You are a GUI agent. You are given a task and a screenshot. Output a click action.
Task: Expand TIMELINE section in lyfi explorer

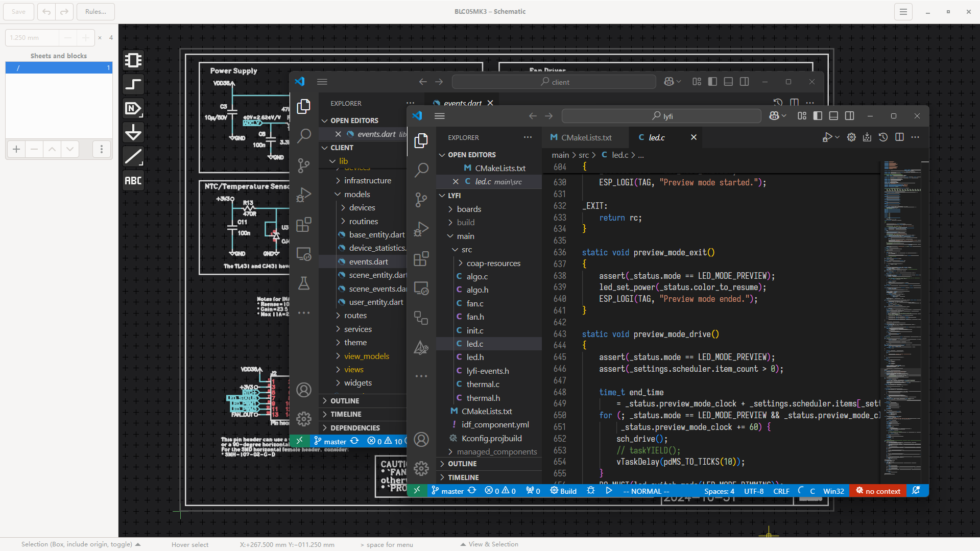click(x=489, y=477)
